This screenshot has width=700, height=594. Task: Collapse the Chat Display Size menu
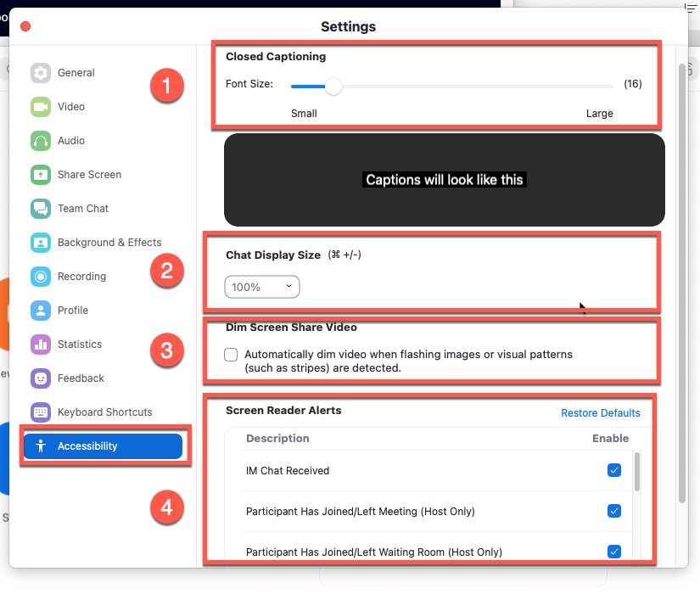261,287
